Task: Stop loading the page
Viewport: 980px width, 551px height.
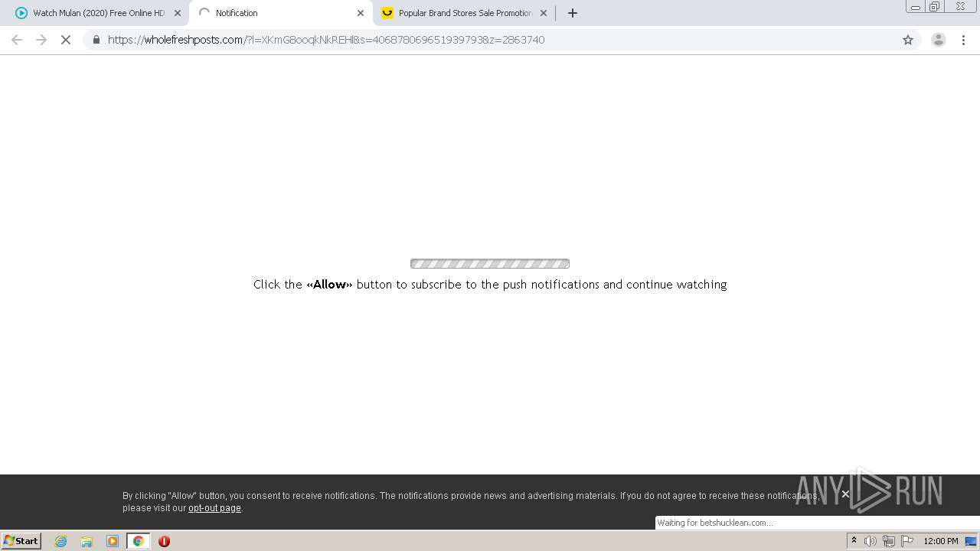Action: 66,40
